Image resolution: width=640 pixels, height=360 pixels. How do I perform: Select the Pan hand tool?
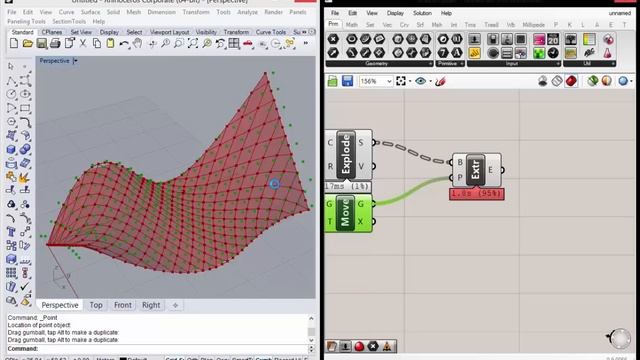138,43
